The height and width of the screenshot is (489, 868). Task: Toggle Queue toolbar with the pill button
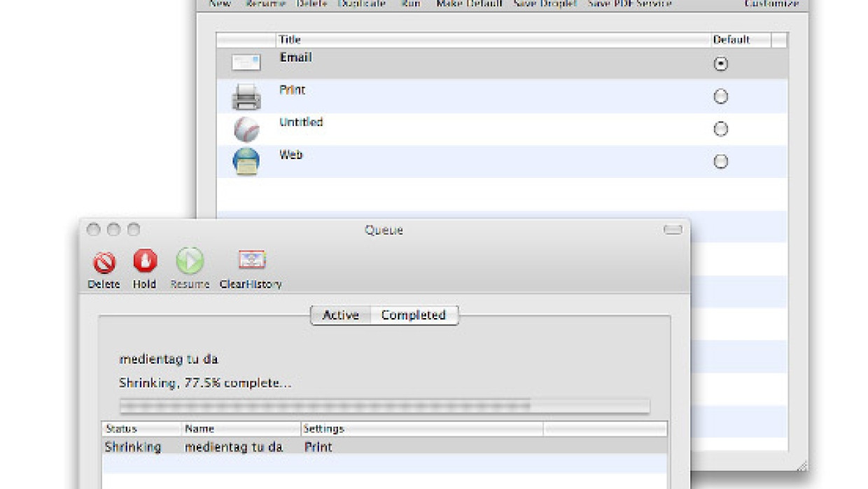673,230
